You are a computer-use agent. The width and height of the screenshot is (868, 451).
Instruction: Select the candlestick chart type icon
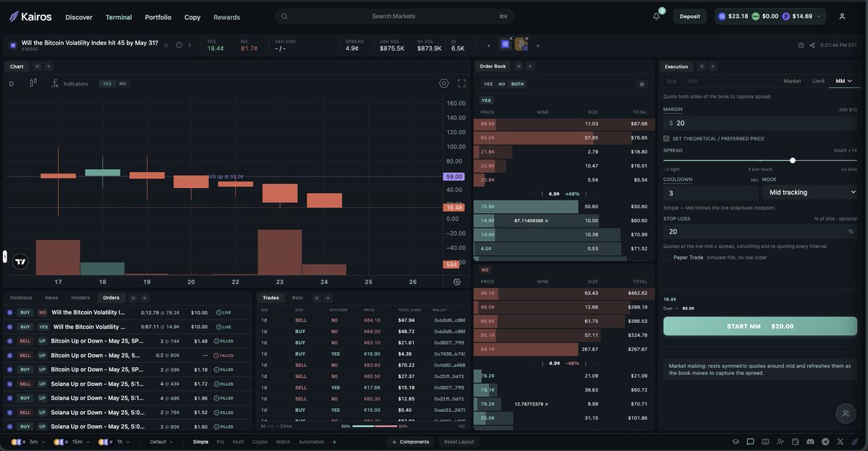pos(33,83)
